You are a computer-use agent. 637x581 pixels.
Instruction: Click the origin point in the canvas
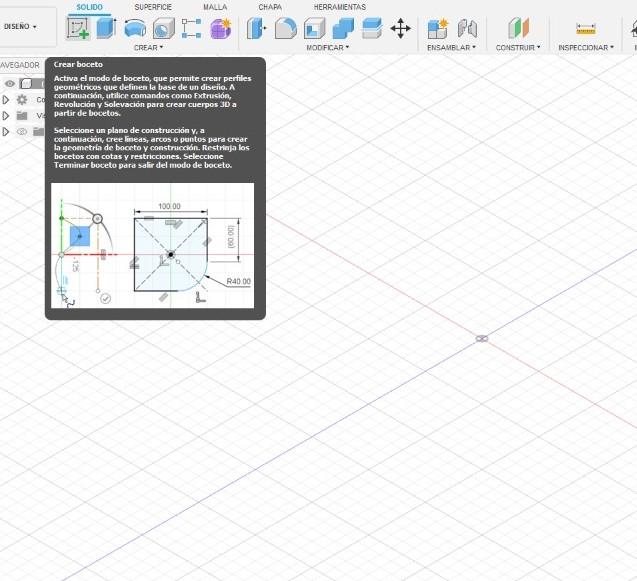click(482, 338)
